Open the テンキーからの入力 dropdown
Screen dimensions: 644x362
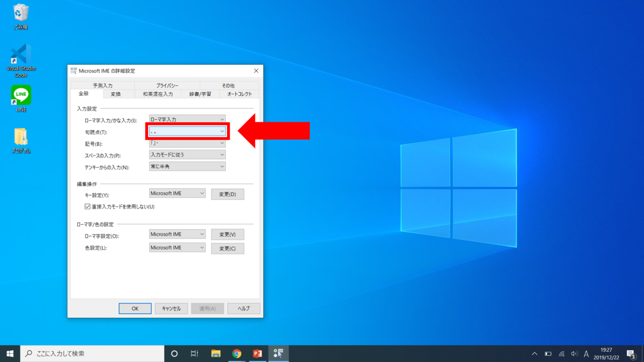tap(187, 167)
